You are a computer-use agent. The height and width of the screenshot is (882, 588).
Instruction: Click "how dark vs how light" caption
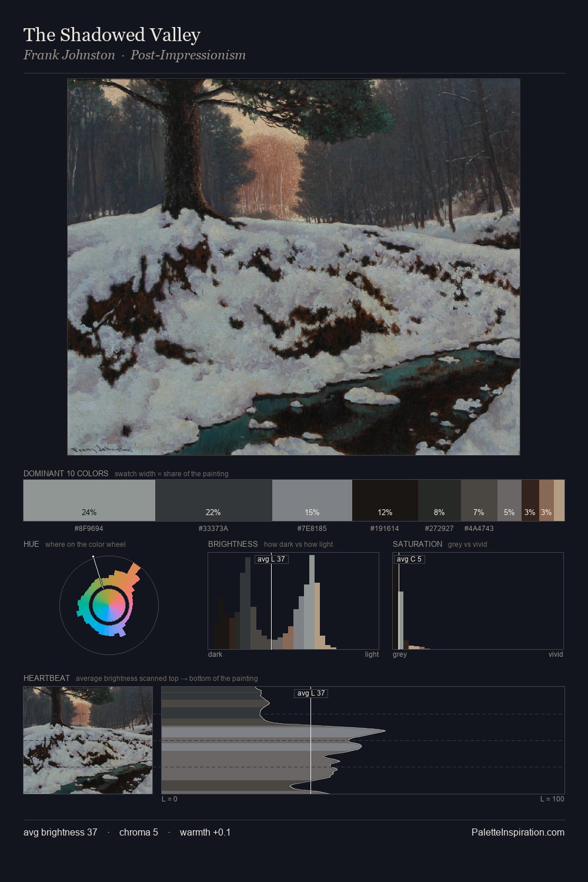299,544
